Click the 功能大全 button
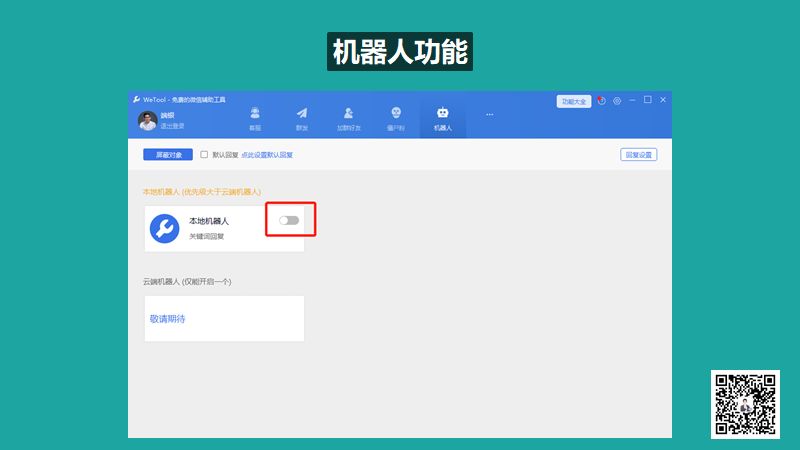The width and height of the screenshot is (800, 450). point(573,102)
